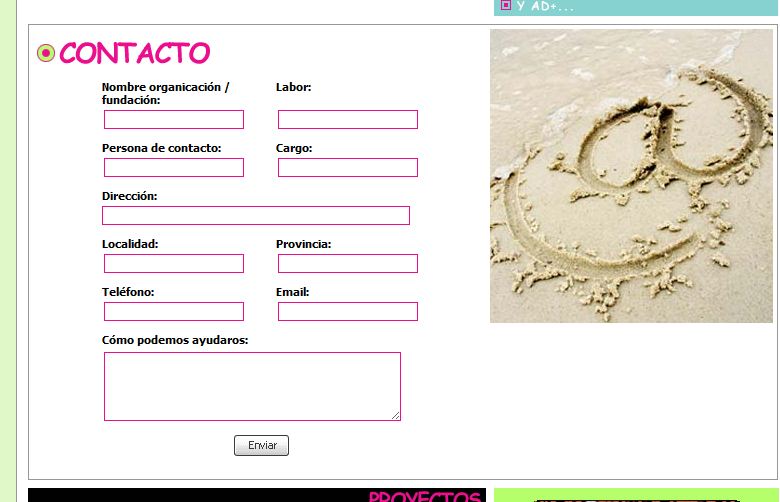Click the Provincia input field
Image resolution: width=780 pixels, height=502 pixels.
pos(347,264)
